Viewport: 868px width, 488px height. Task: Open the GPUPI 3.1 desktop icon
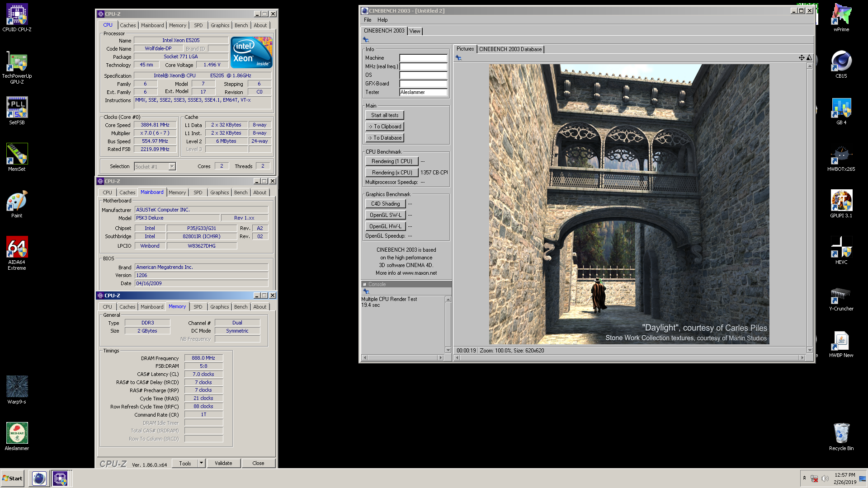pos(841,204)
